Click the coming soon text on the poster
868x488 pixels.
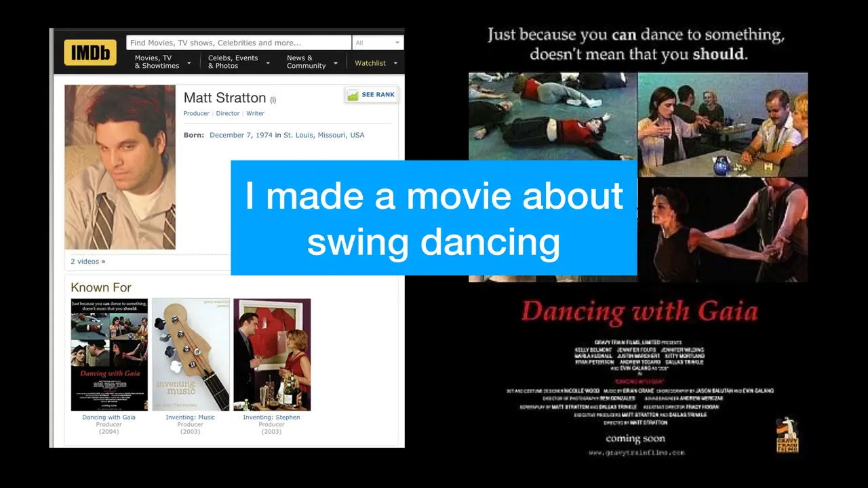[635, 438]
